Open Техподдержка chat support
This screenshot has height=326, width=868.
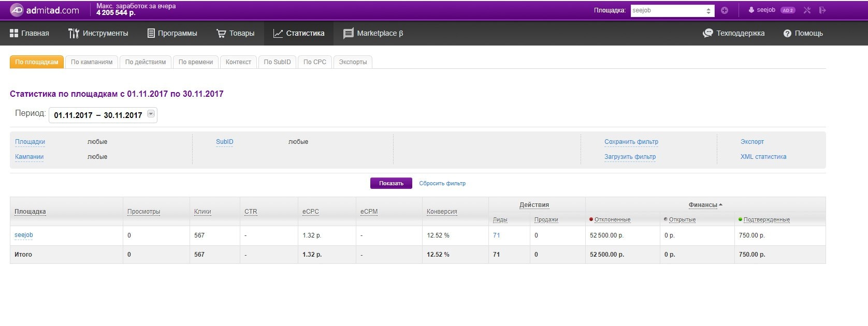click(733, 33)
